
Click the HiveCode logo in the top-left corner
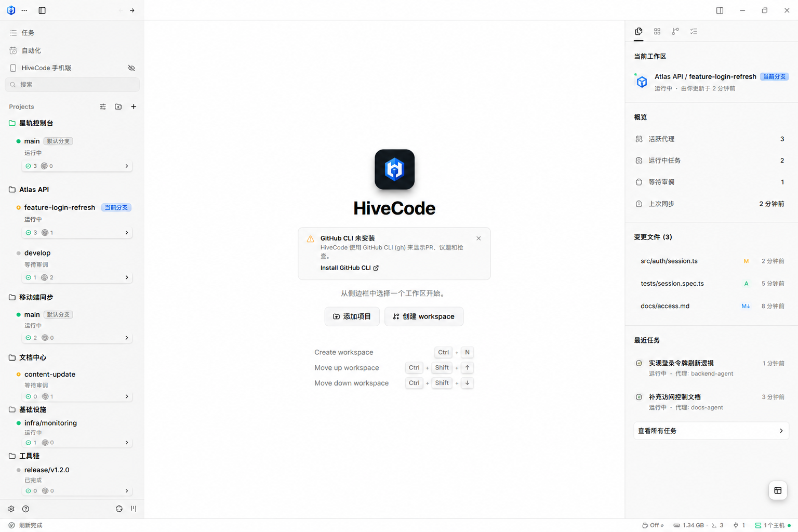point(11,10)
